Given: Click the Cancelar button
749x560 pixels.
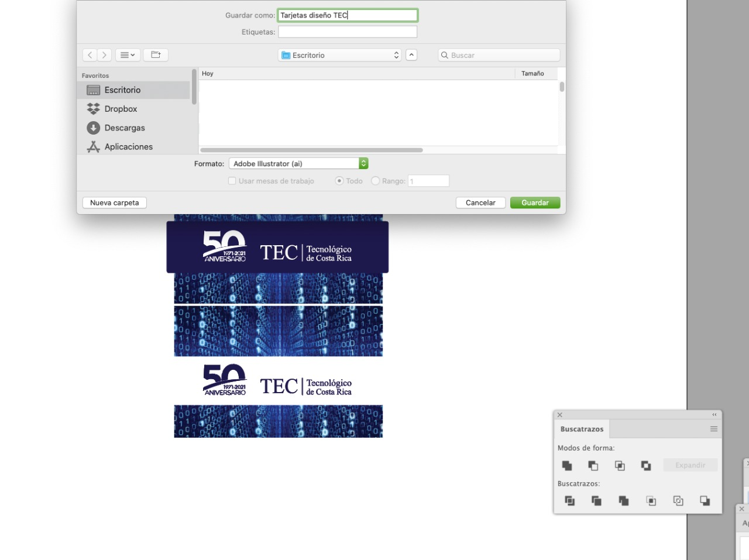Looking at the screenshot, I should tap(480, 202).
